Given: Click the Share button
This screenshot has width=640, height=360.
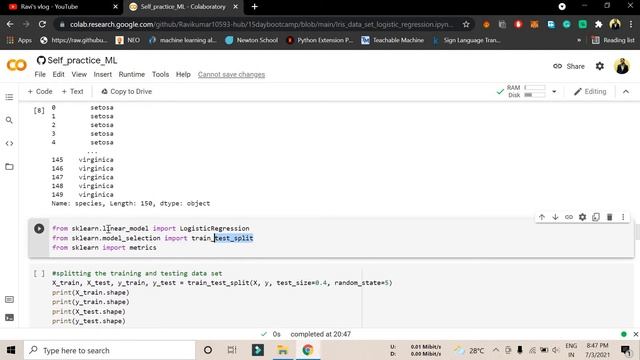Looking at the screenshot, I should click(x=569, y=66).
